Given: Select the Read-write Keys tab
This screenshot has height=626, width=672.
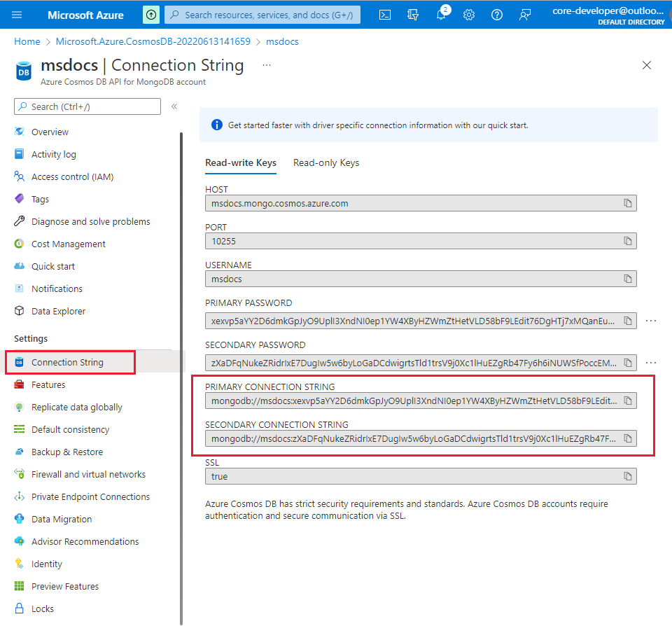Looking at the screenshot, I should coord(241,162).
